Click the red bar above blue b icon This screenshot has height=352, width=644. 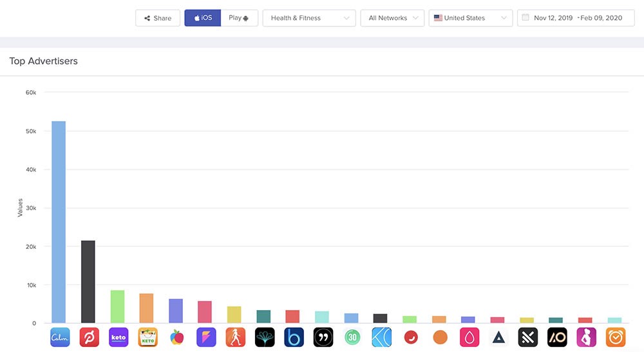[x=292, y=317]
